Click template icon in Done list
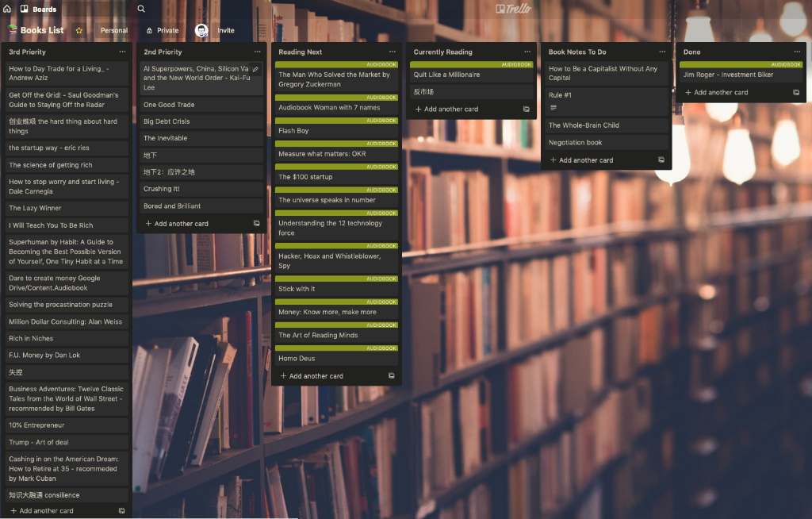 (796, 93)
